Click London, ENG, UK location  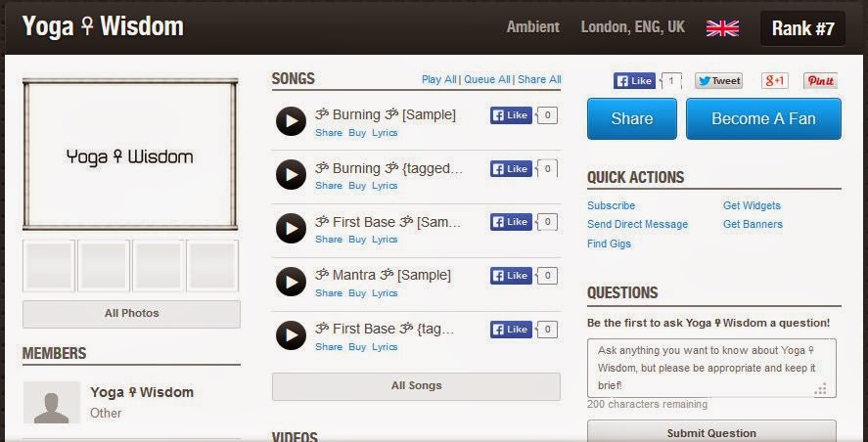[633, 27]
